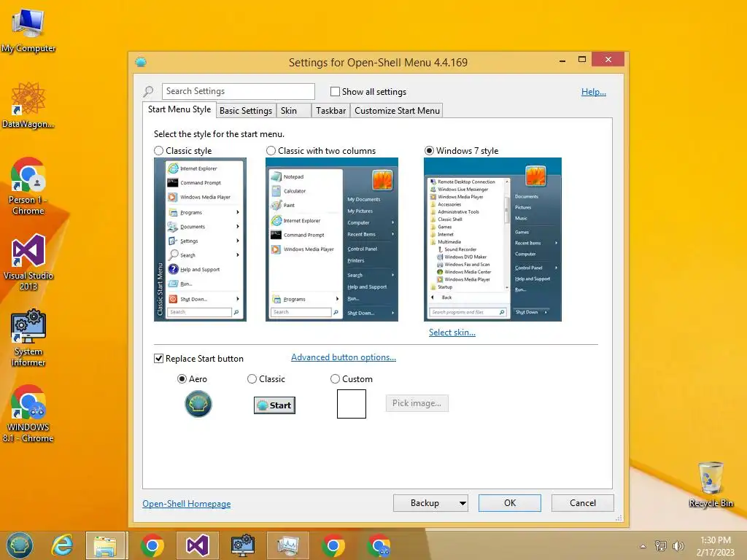This screenshot has width=747, height=560.
Task: Open System Informer from the taskbar
Action: [242, 545]
